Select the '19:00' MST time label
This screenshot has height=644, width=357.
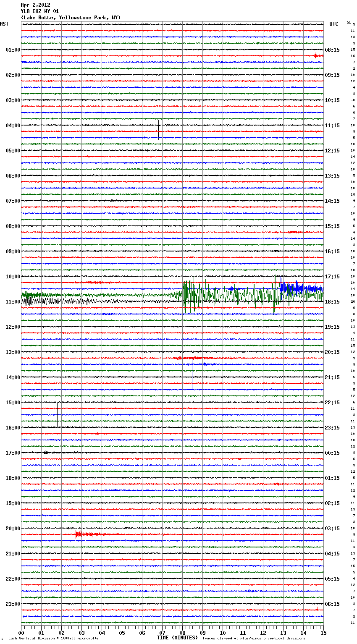[13, 503]
